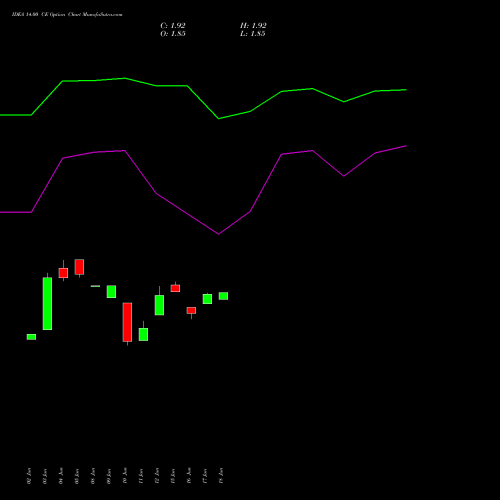Select the green candle for 17 Jan
The image size is (500, 500).
point(207,299)
